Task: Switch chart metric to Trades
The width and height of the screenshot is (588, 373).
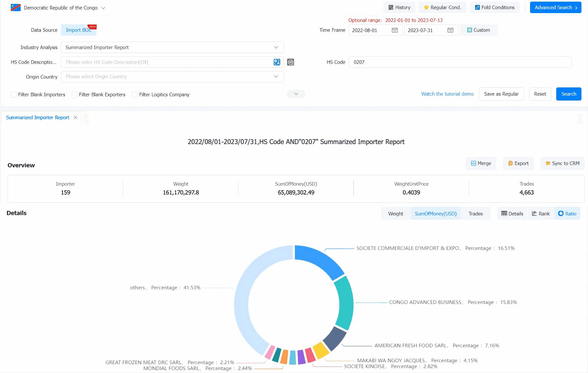Action: [475, 214]
